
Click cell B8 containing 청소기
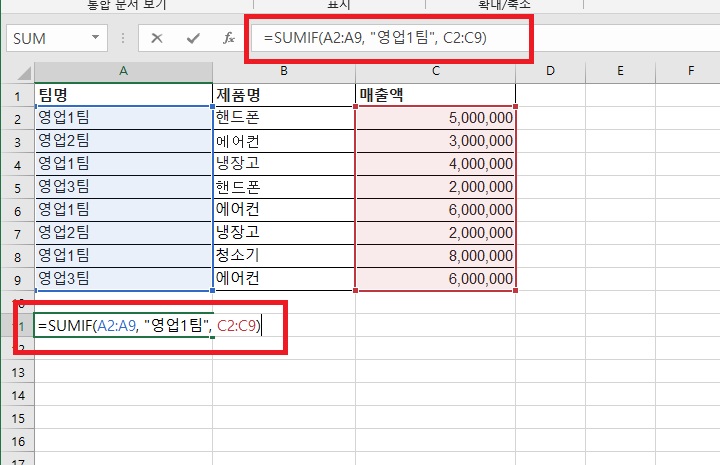(284, 256)
